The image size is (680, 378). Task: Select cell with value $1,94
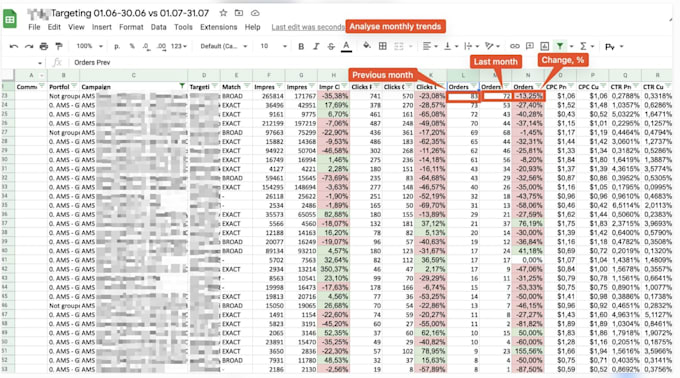click(592, 351)
